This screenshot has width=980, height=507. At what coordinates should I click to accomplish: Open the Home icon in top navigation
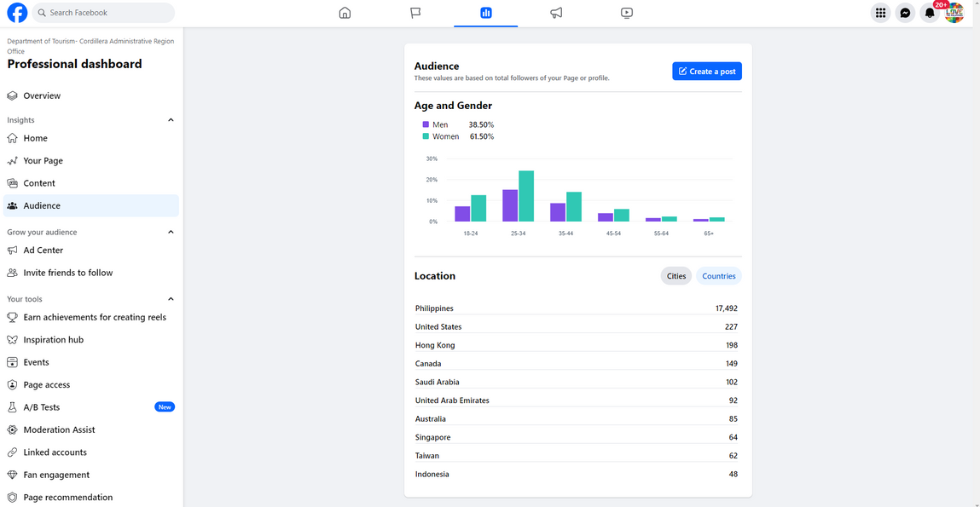pos(345,13)
